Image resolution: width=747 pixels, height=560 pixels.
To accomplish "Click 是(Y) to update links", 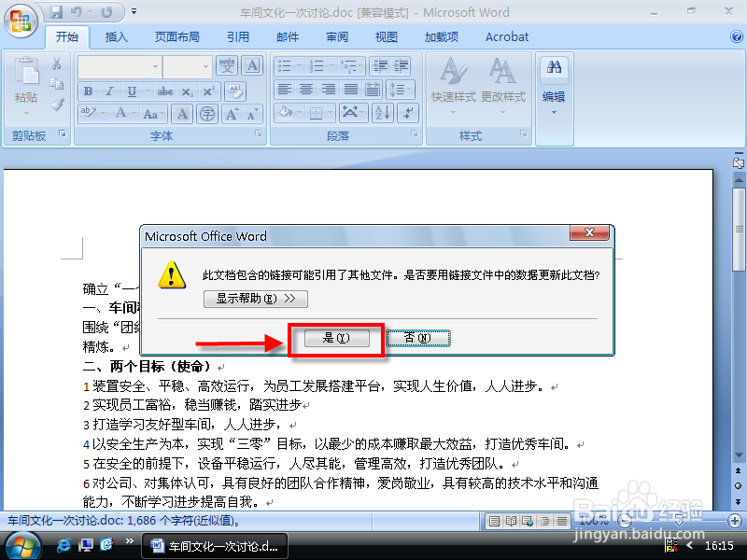I will [x=336, y=338].
